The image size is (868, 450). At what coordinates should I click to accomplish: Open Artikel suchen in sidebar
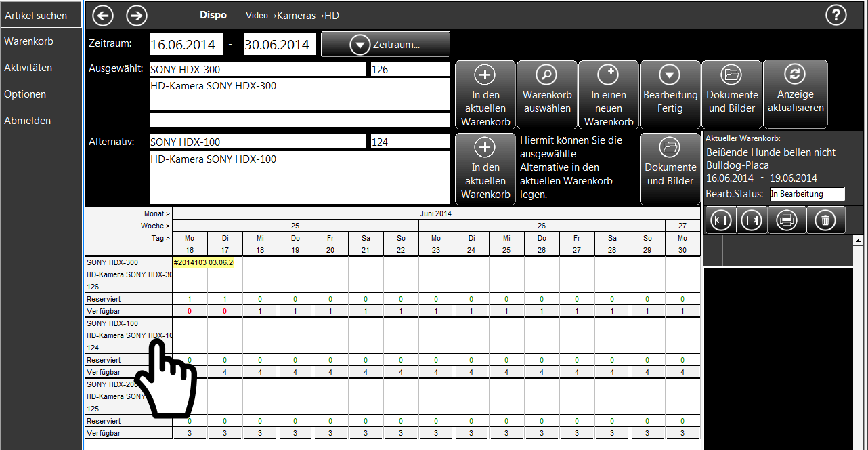coord(41,15)
